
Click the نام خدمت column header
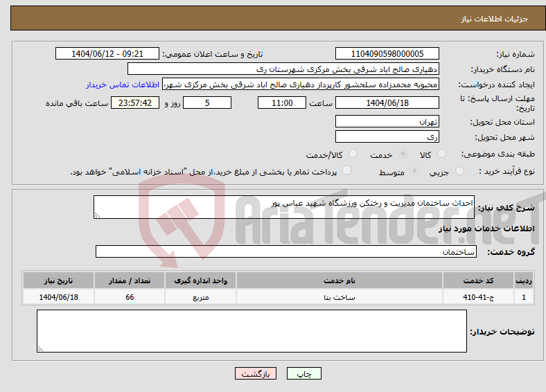click(x=340, y=280)
